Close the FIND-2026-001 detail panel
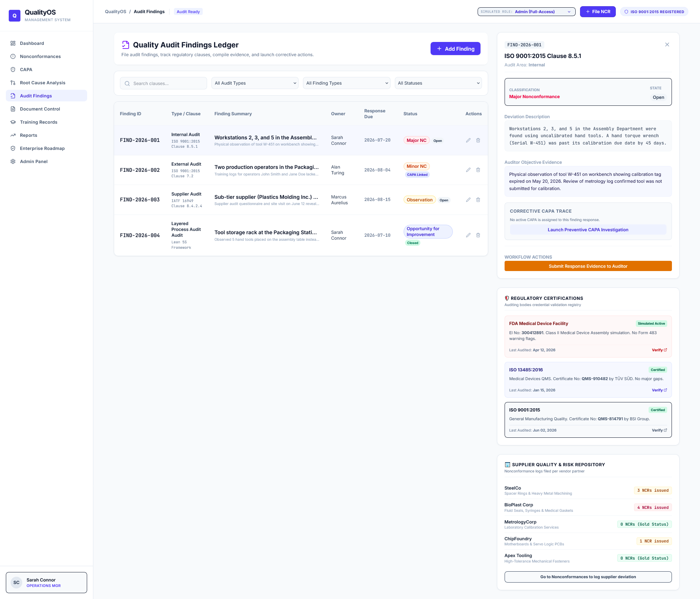Viewport: 700px width, 599px height. point(667,45)
